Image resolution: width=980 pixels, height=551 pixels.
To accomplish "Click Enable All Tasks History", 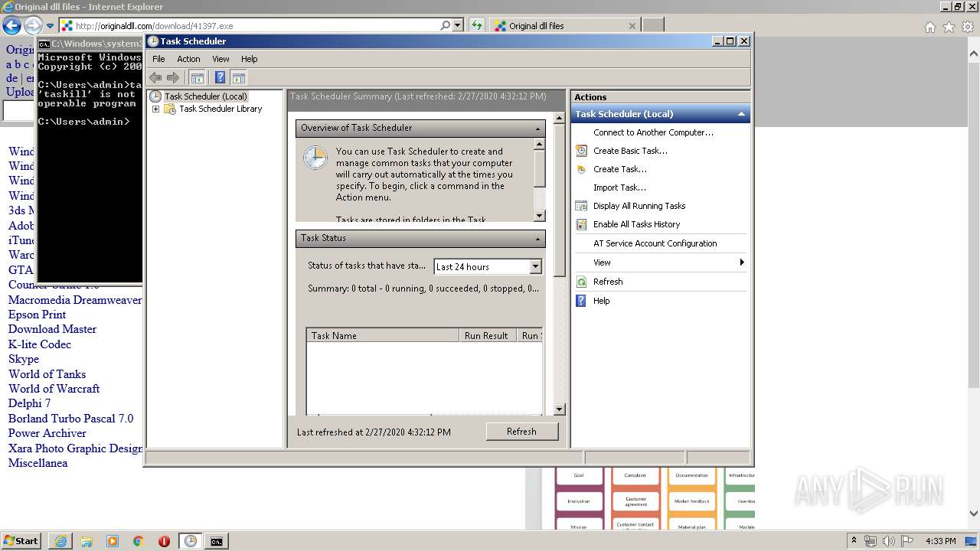I will coord(636,224).
